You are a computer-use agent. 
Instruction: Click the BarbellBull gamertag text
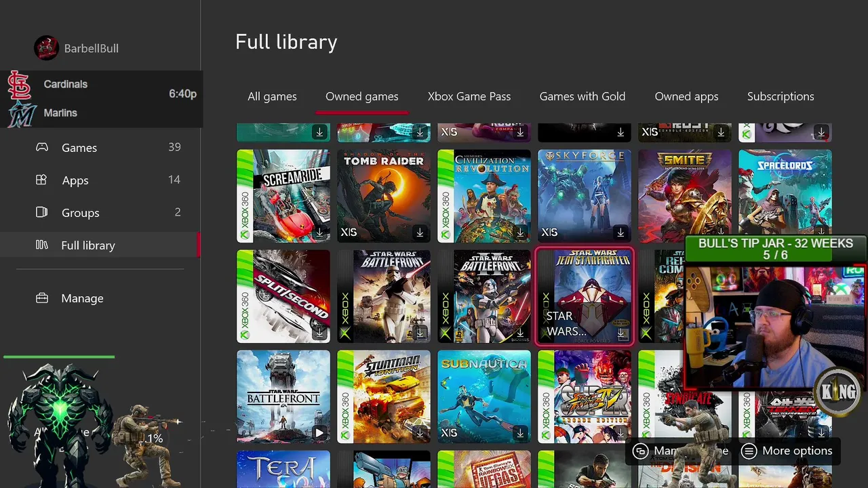click(x=91, y=48)
